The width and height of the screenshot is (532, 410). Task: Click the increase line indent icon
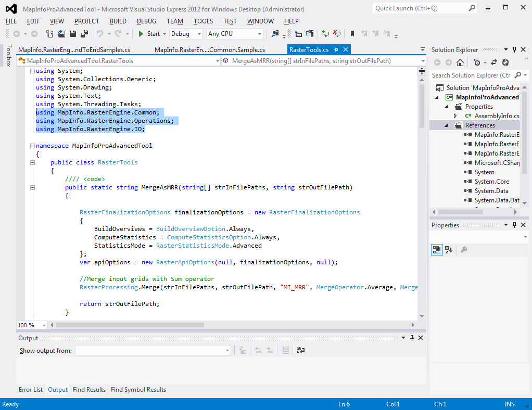(310, 34)
